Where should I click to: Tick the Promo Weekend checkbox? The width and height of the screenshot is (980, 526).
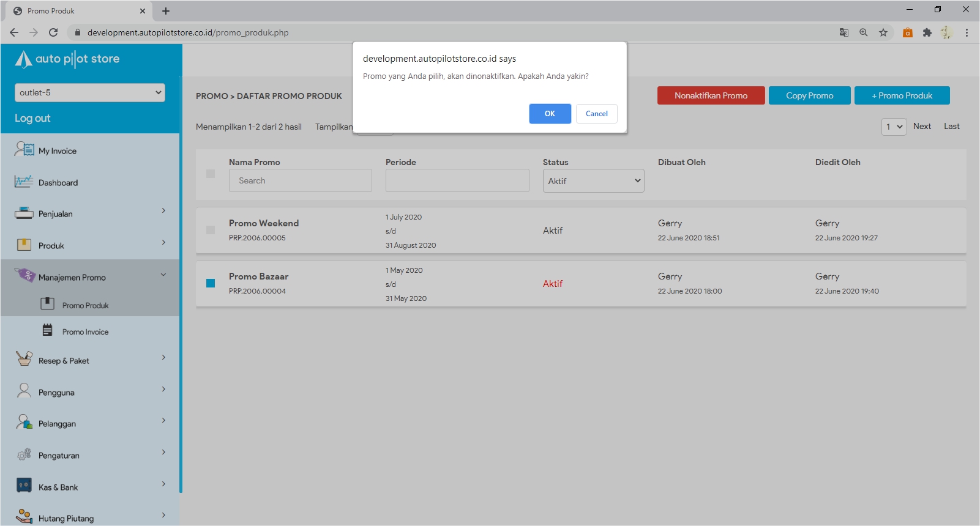coord(211,230)
